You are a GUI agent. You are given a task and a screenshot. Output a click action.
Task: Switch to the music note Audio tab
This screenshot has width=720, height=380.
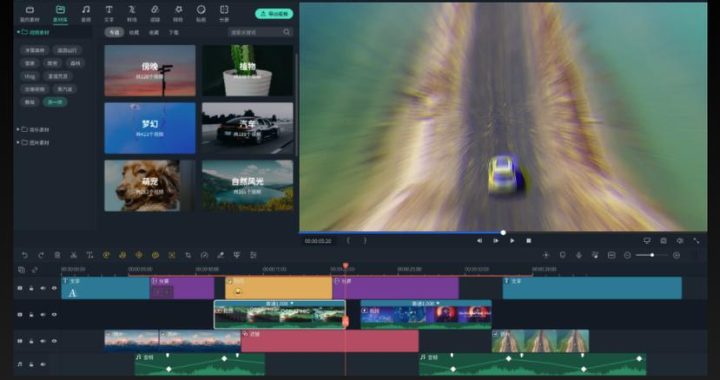coord(86,13)
